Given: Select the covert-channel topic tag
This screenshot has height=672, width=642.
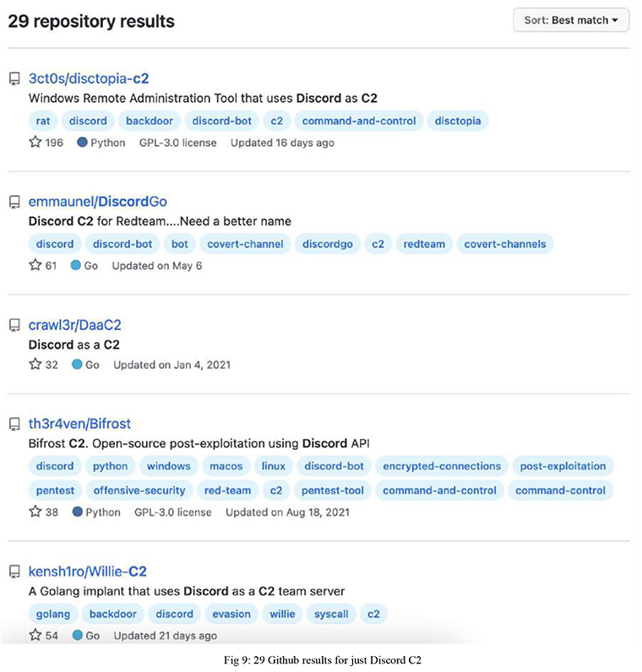Looking at the screenshot, I should tap(245, 244).
